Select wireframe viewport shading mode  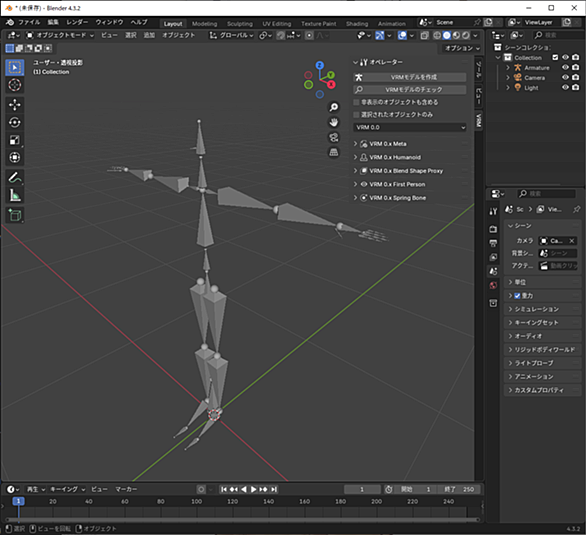[437, 35]
